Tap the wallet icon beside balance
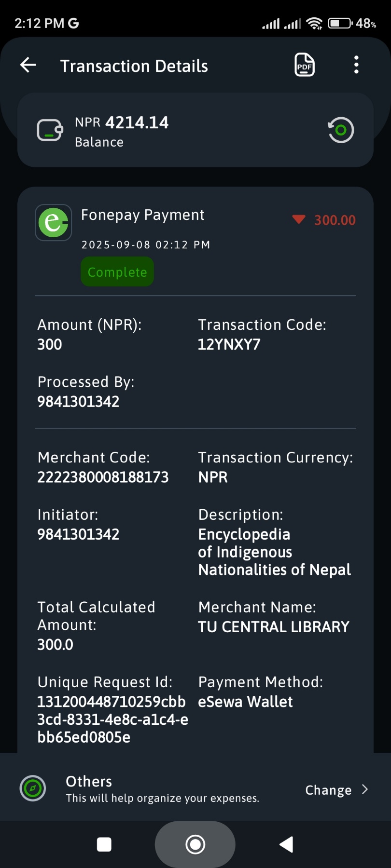The image size is (391, 868). [50, 130]
